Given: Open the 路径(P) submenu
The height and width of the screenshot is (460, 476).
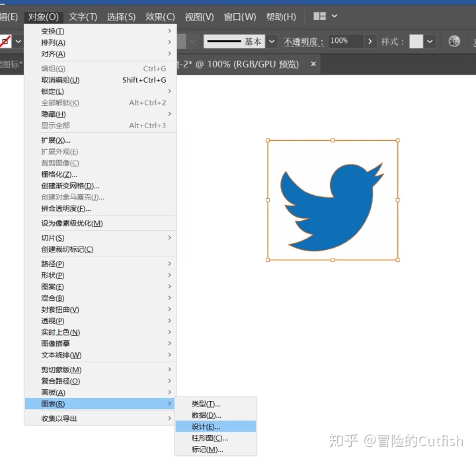Looking at the screenshot, I should coord(100,264).
